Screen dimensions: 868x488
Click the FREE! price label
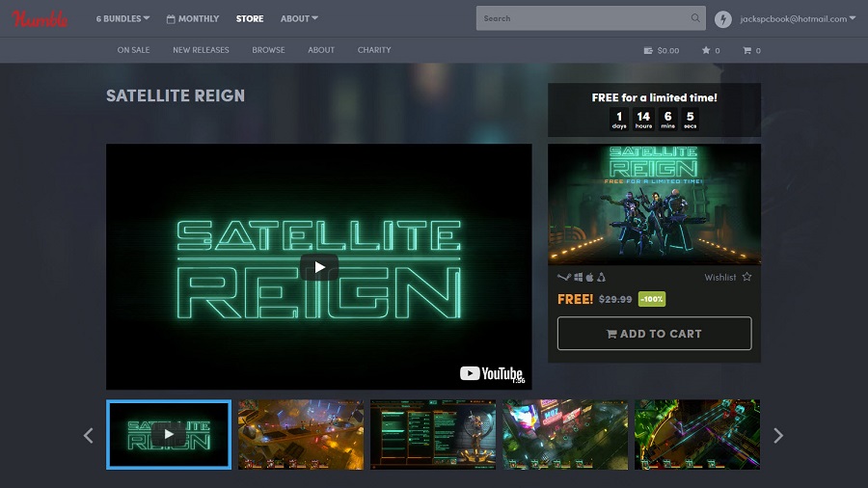(x=575, y=299)
